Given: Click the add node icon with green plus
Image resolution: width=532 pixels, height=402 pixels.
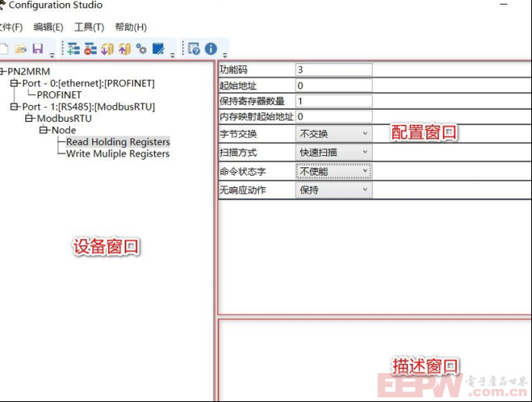Looking at the screenshot, I should tap(73, 49).
